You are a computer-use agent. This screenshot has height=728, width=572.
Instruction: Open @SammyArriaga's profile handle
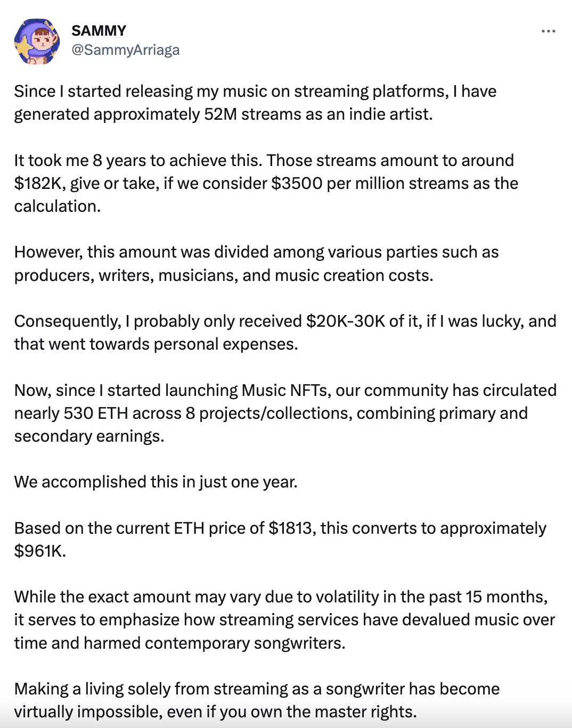(126, 50)
